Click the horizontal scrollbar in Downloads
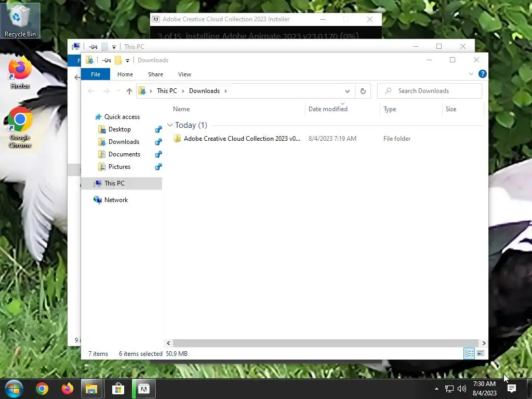 click(x=325, y=343)
